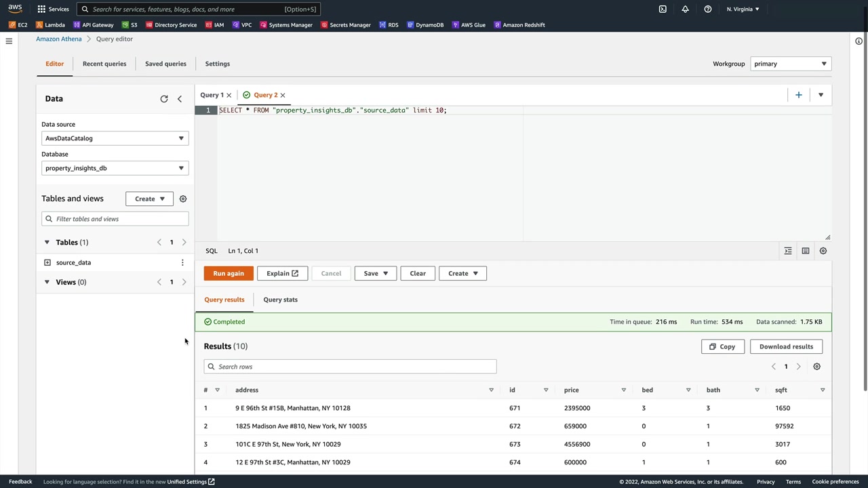
Task: Sort results by the bed column
Action: tap(688, 390)
